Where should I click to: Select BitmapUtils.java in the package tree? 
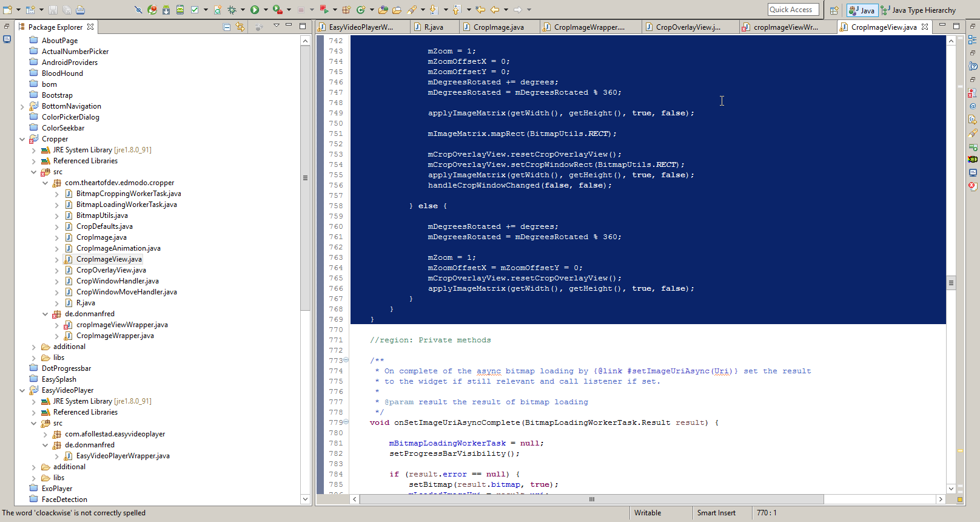[x=102, y=215]
